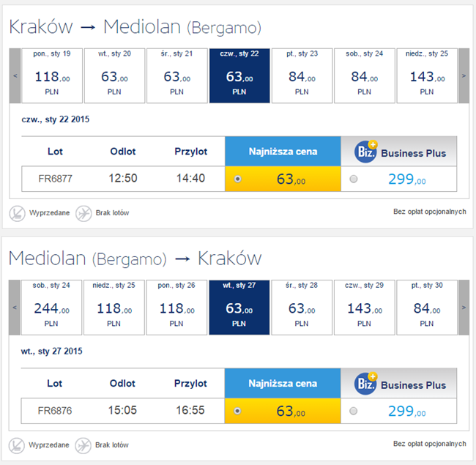Select the 63,00 lowest price radio for FR6877
476x465 pixels.
pos(237,179)
